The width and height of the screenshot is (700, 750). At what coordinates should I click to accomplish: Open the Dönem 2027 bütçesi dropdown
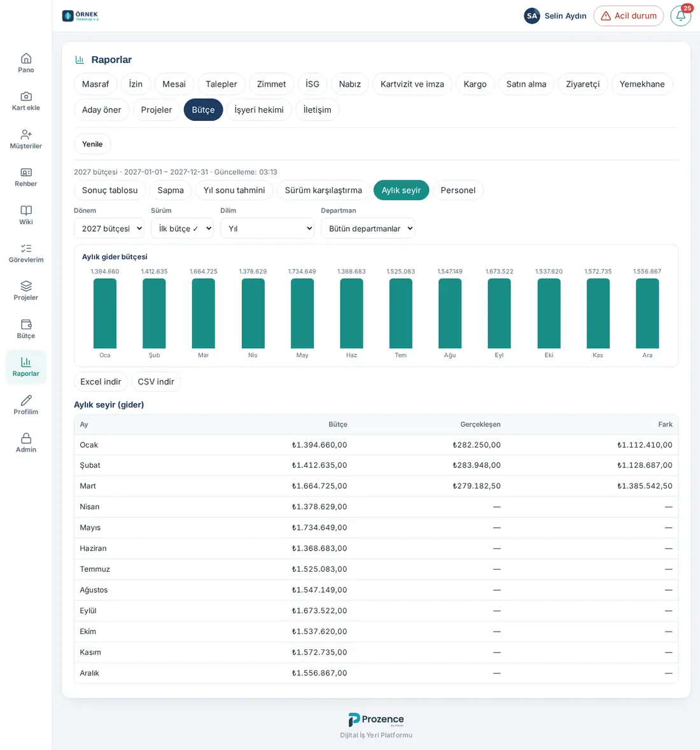point(109,229)
